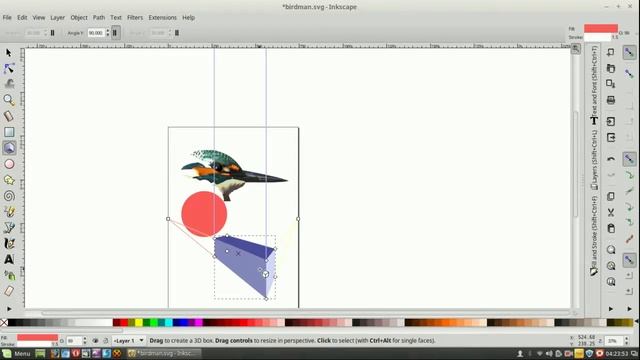The image size is (640, 360).
Task: Select the Calligraphy tool
Action: 9,243
